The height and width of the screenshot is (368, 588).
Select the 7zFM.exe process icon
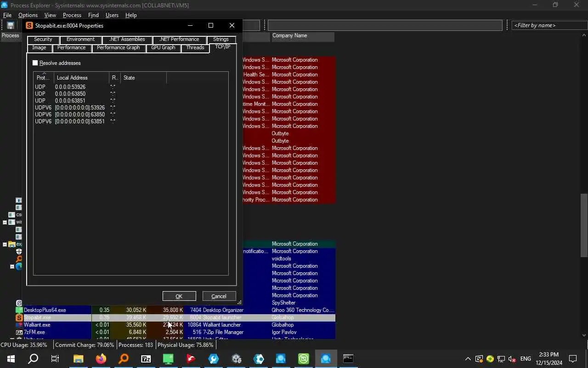pos(19,332)
